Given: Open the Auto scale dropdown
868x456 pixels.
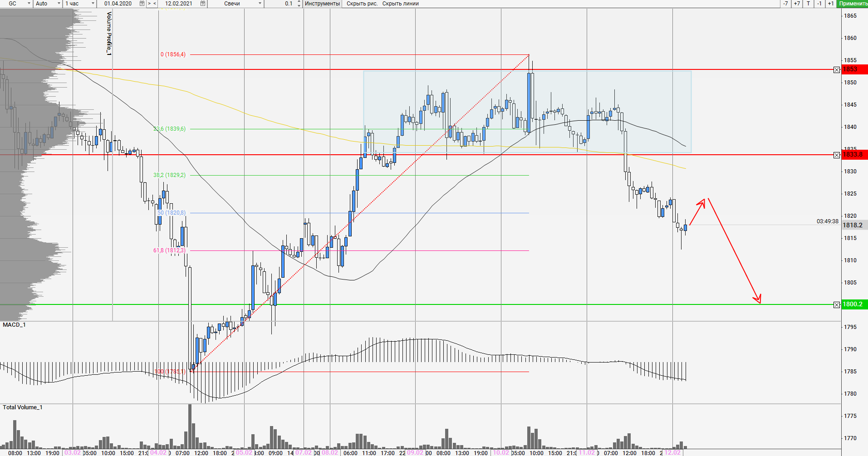Looking at the screenshot, I should (59, 4).
